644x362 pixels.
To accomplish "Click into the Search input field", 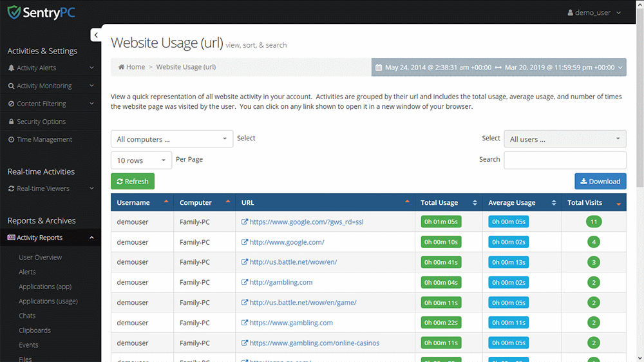I will [565, 160].
